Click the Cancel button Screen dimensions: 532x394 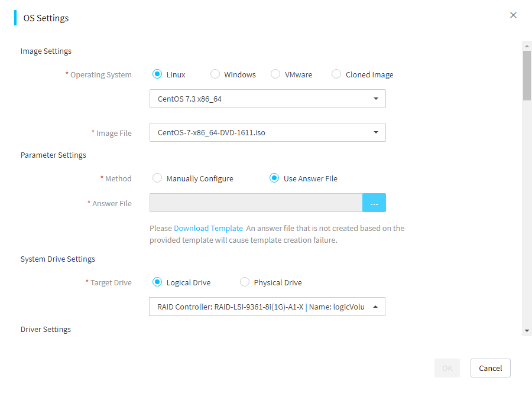click(x=490, y=368)
